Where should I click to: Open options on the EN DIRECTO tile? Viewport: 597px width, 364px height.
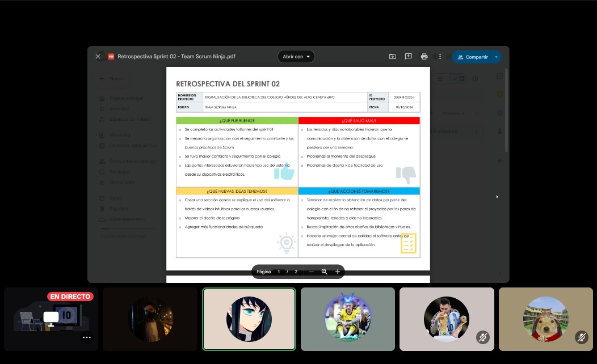point(86,337)
